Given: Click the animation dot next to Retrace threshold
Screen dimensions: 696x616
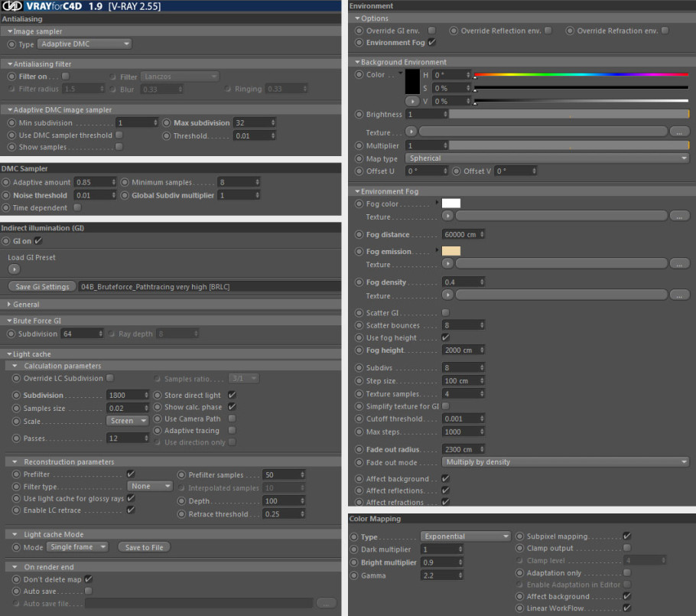Looking at the screenshot, I should [x=181, y=514].
